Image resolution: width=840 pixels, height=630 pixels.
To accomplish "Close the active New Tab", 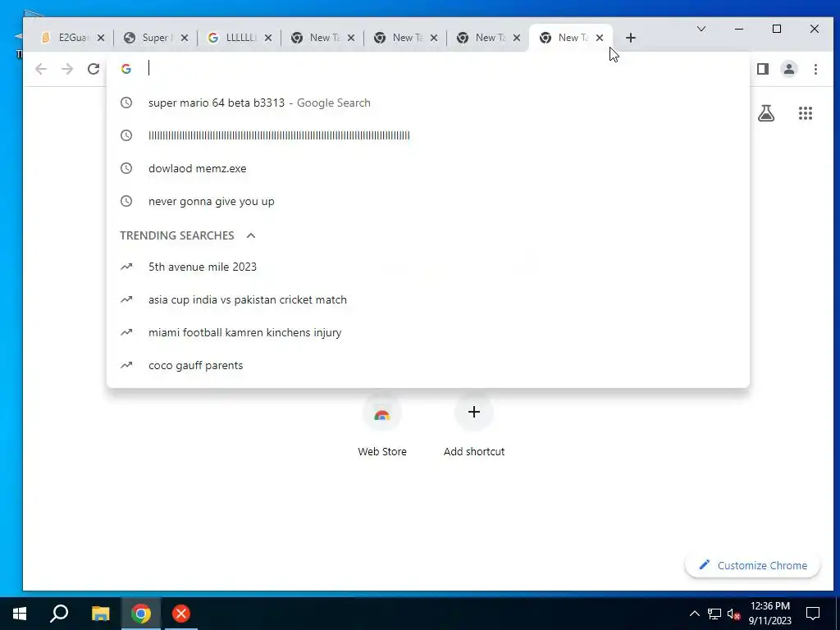I will click(600, 38).
